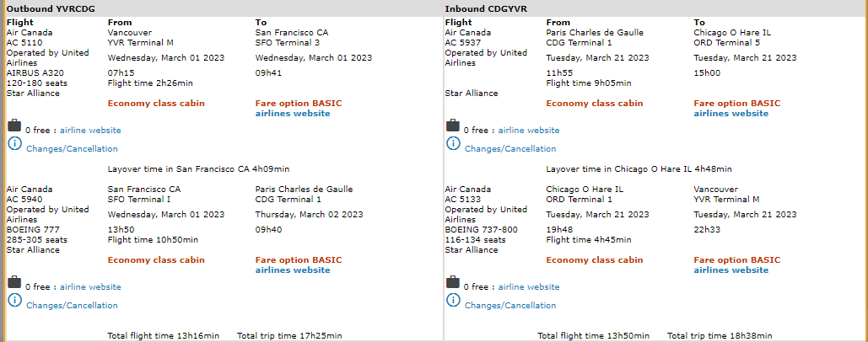Click info icon for San Francisco–Paris flight
The width and height of the screenshot is (868, 342).
(14, 301)
